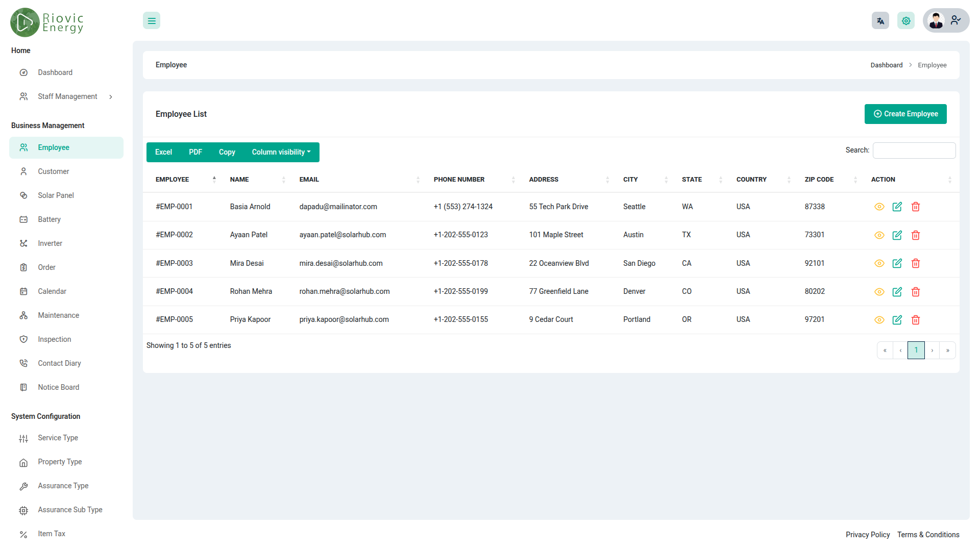
Task: View details of Ayaan Patel with eye icon
Action: click(879, 235)
